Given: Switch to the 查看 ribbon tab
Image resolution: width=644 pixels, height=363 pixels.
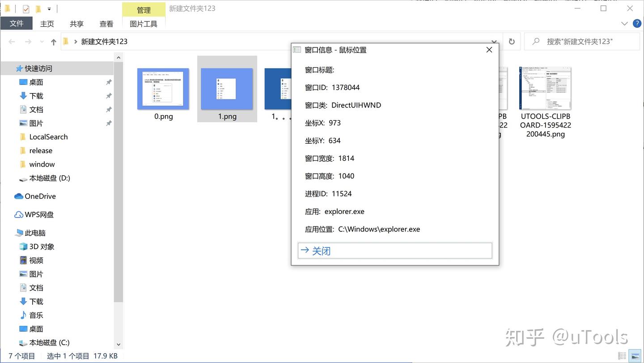Looking at the screenshot, I should (106, 24).
